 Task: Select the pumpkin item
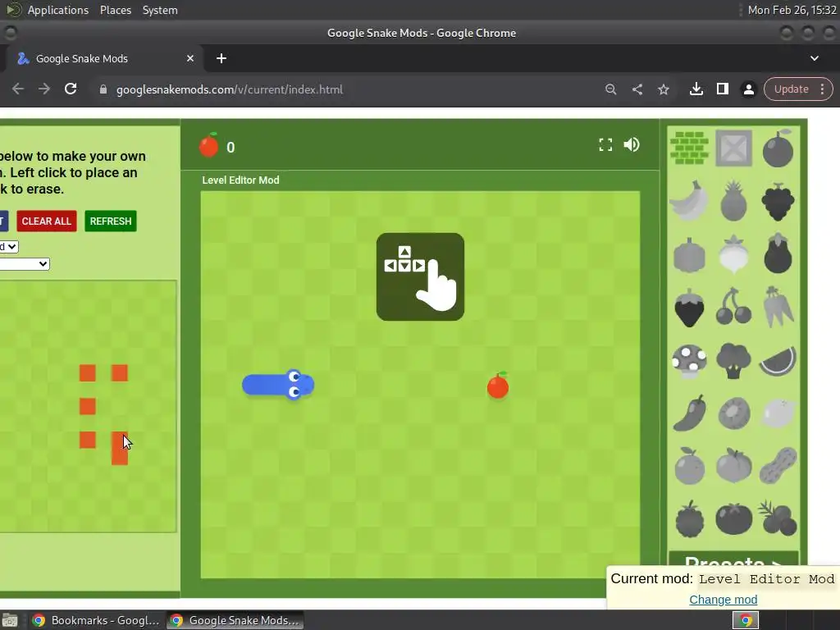(x=689, y=255)
